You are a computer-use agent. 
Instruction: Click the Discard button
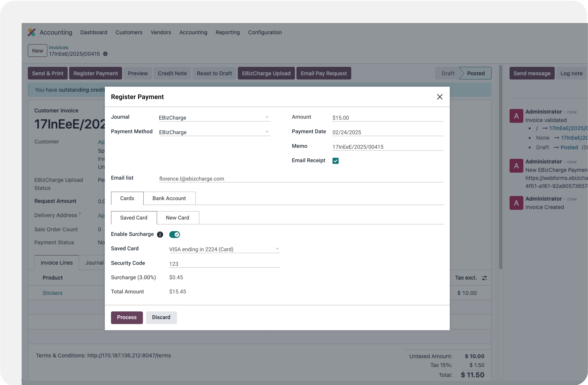click(x=161, y=318)
